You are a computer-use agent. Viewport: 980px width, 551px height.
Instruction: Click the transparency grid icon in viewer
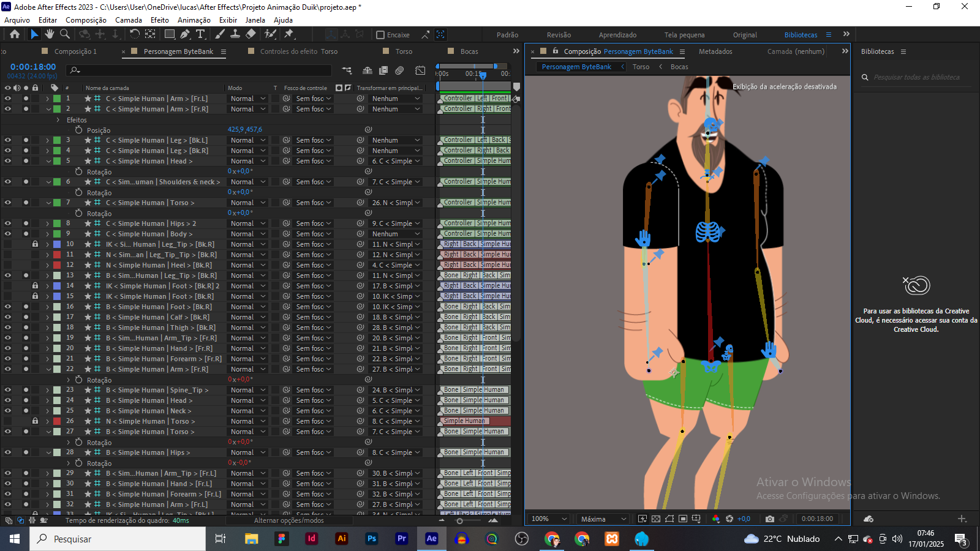pyautogui.click(x=656, y=519)
